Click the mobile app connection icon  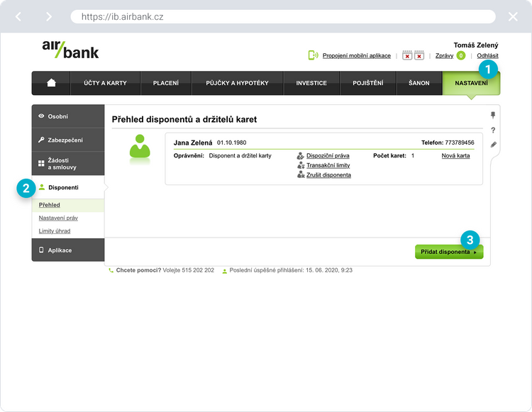(x=313, y=55)
